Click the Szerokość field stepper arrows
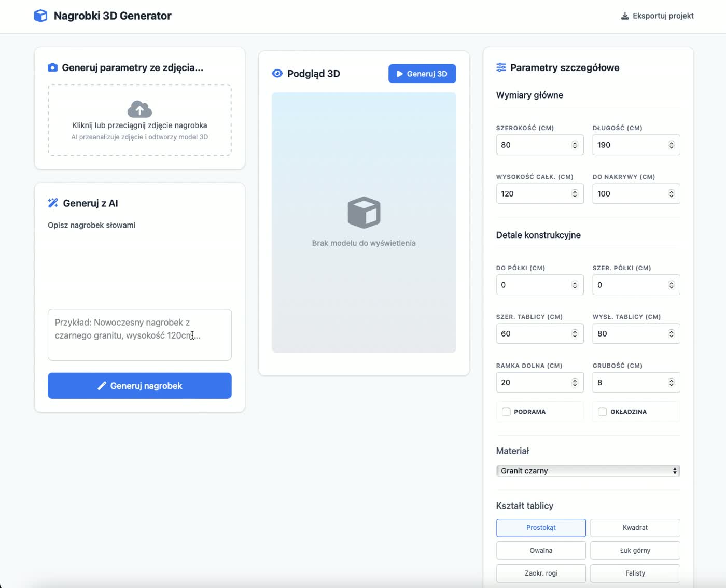Screen dimensions: 726x588 [x=575, y=145]
